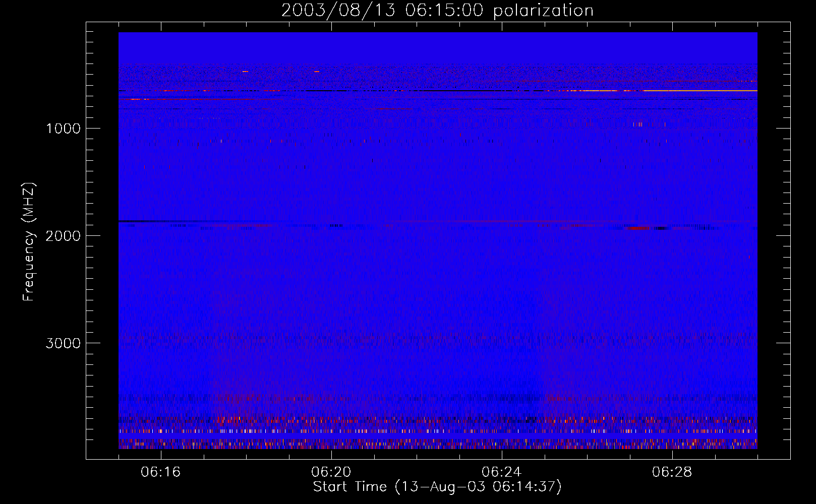Select the 'Start Time (13-Aug-03 06:14:37)' x-axis label

437,487
